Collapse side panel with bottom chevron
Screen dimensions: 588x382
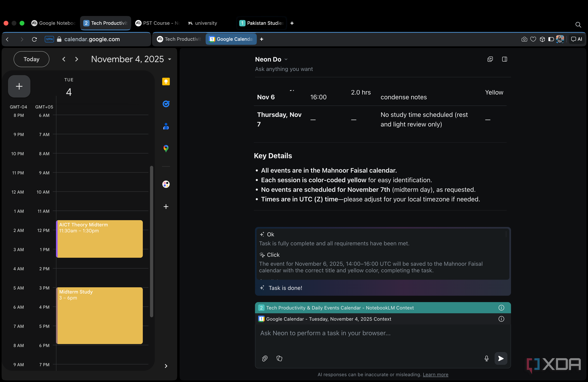coord(166,366)
